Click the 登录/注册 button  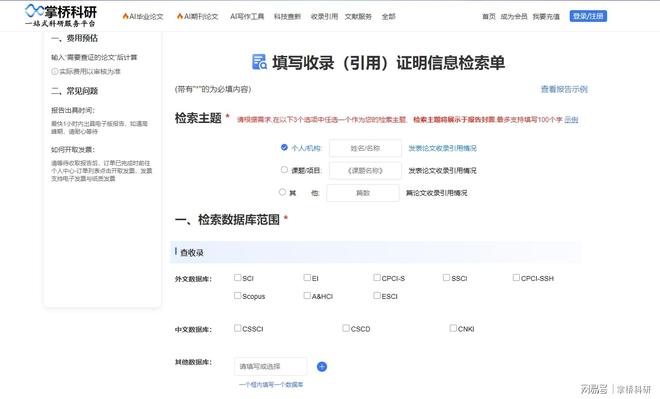pyautogui.click(x=588, y=16)
